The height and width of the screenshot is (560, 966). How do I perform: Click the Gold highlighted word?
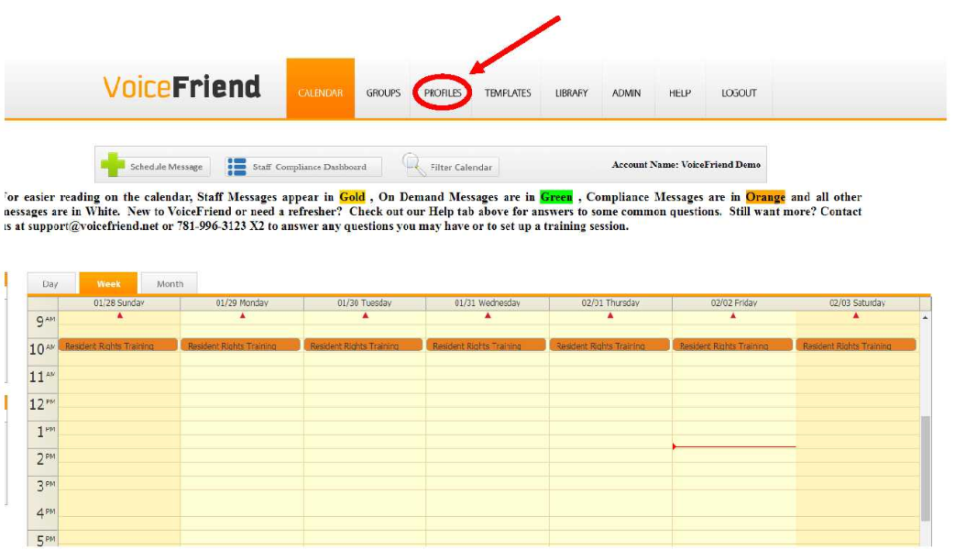(x=352, y=197)
